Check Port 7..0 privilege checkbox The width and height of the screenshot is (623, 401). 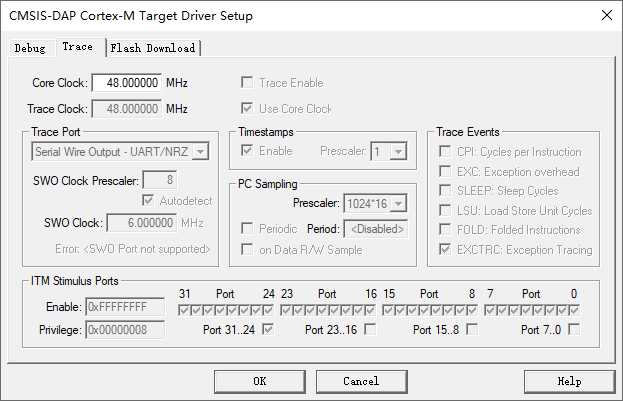click(x=574, y=329)
